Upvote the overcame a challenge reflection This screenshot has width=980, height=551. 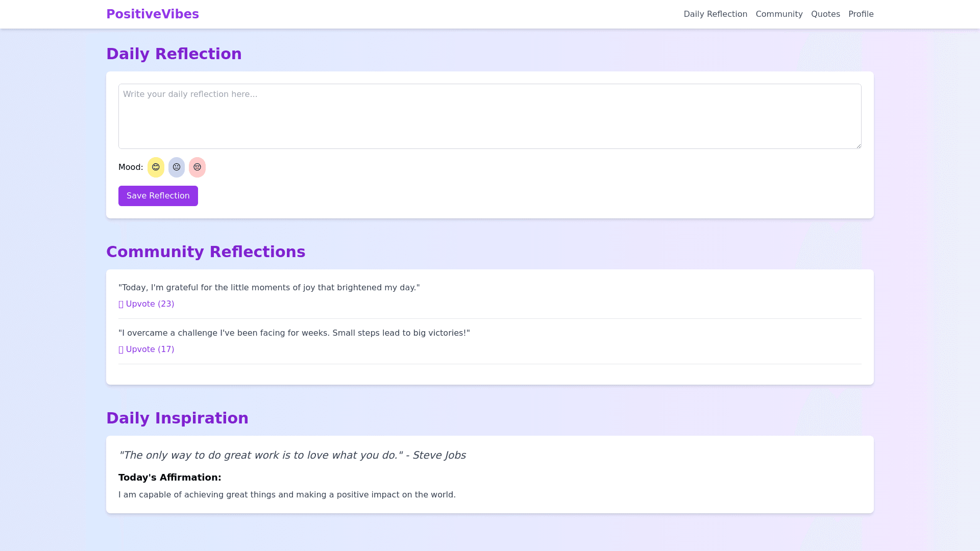(146, 349)
